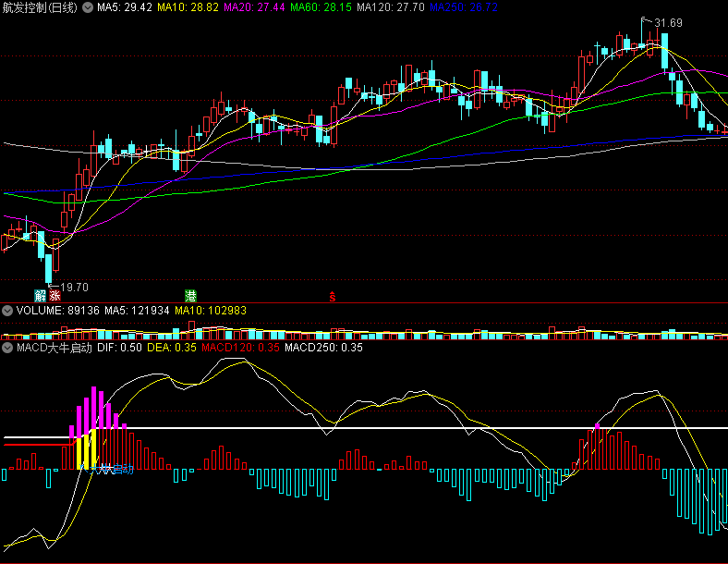The height and width of the screenshot is (564, 728).
Task: Select the MA5: 29.42 label
Action: click(x=125, y=7)
